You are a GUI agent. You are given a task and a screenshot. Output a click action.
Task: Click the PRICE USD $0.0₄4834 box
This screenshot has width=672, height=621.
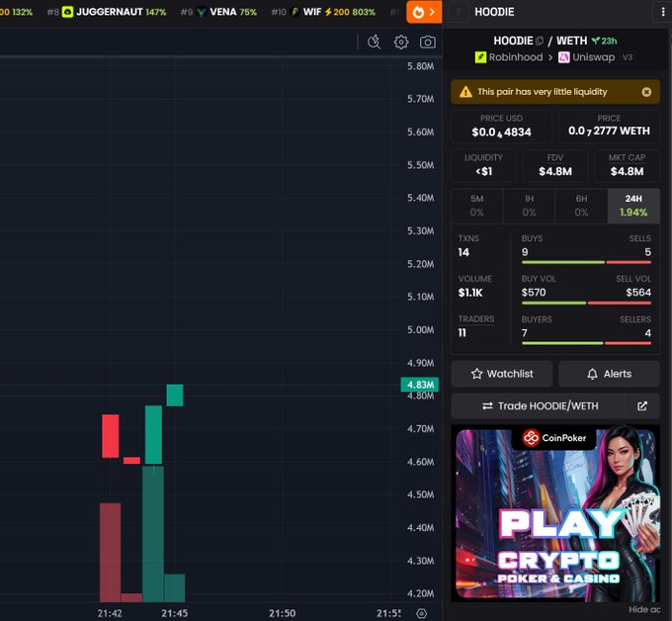tap(501, 127)
